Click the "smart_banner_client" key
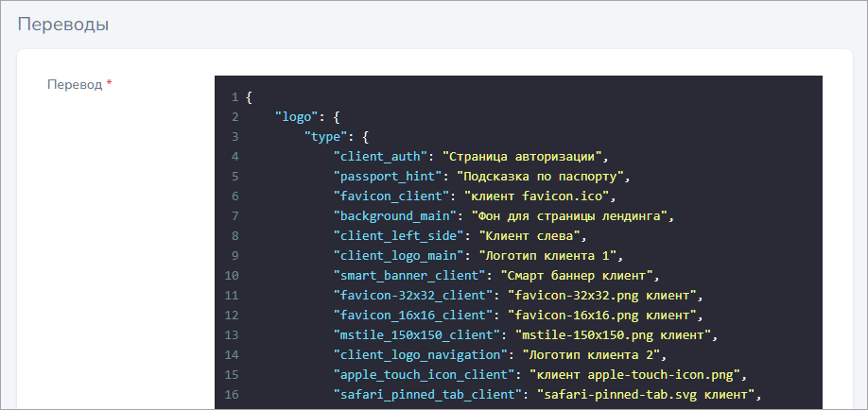868x410 pixels. (x=408, y=276)
